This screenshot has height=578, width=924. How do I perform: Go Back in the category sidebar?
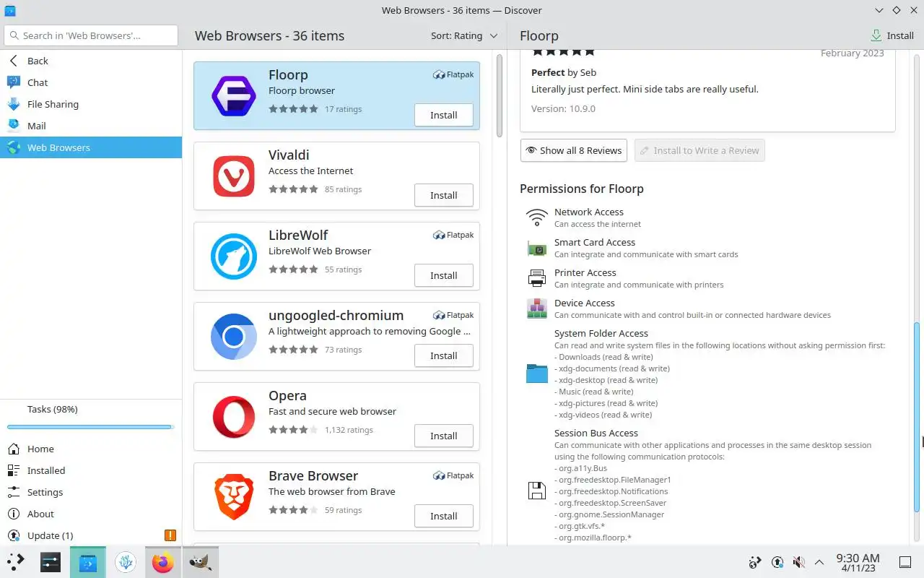point(91,61)
